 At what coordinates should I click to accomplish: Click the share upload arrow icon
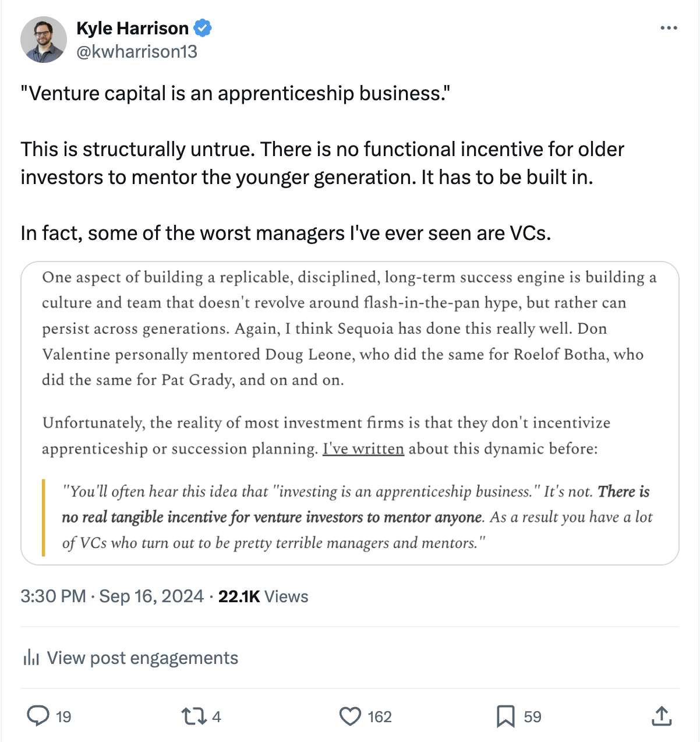662,716
